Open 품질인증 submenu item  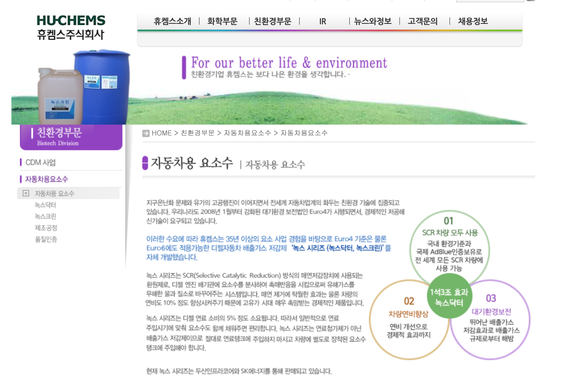(46, 239)
